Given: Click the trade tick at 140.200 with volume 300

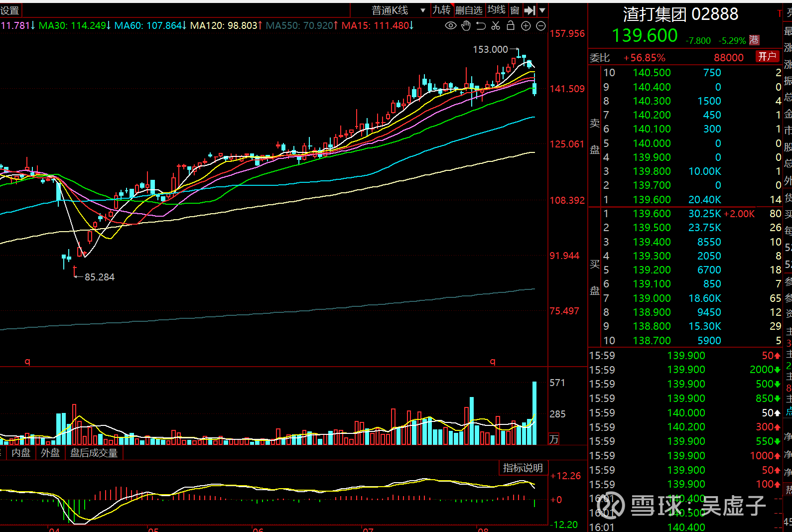Looking at the screenshot, I should (685, 427).
